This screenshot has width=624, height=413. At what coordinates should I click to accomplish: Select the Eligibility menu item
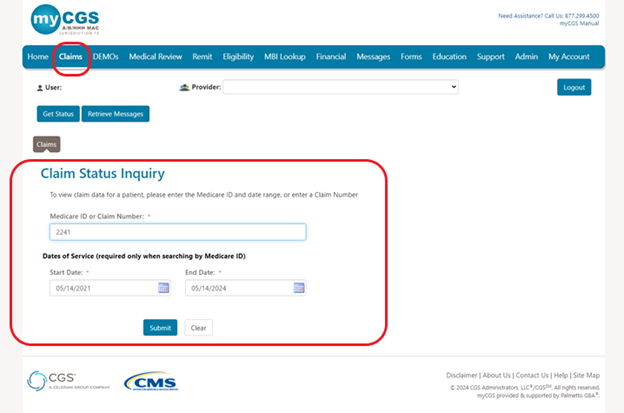click(x=238, y=57)
